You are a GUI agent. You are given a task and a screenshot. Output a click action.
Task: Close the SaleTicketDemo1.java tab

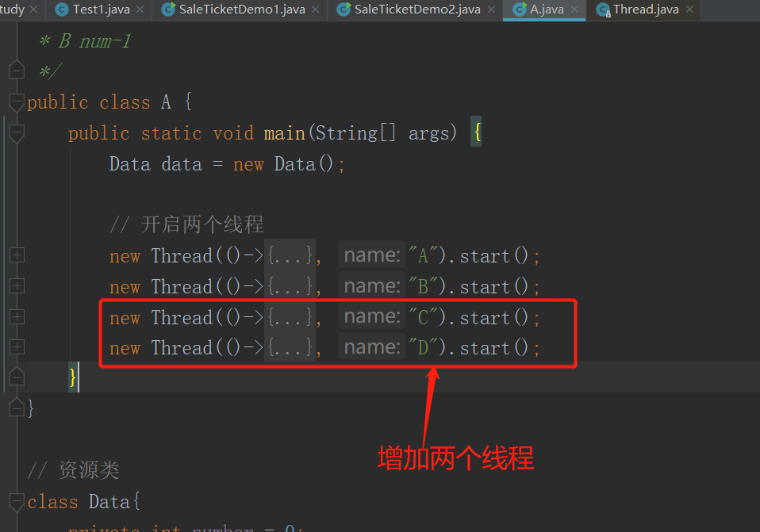coord(315,10)
